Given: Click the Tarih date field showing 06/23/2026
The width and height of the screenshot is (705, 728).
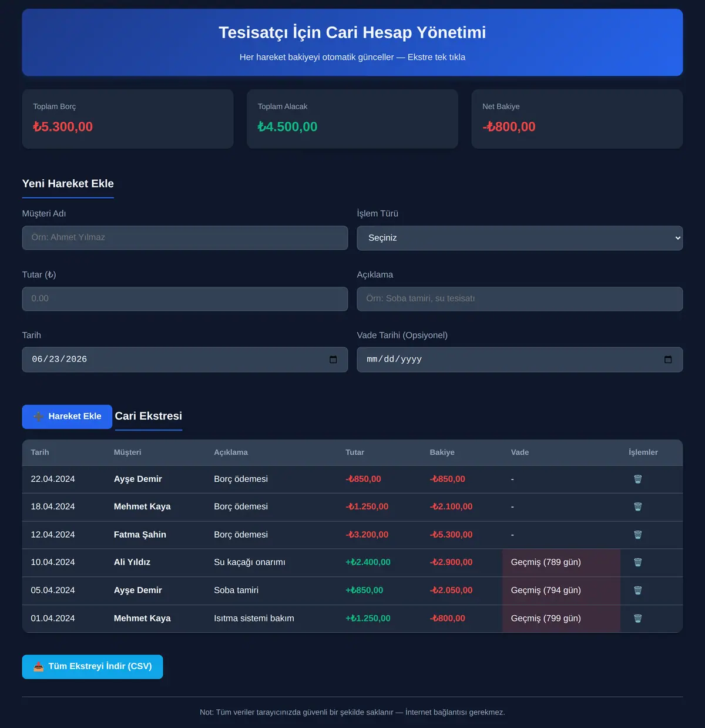Looking at the screenshot, I should click(185, 360).
